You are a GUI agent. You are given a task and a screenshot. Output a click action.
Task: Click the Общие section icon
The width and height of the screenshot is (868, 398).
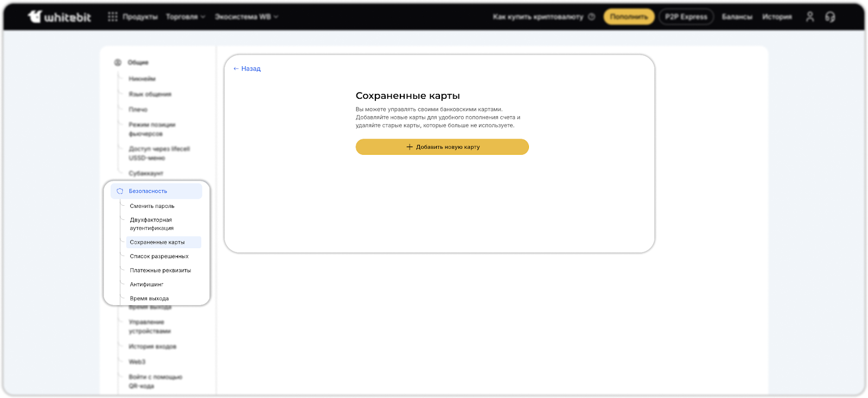[118, 62]
